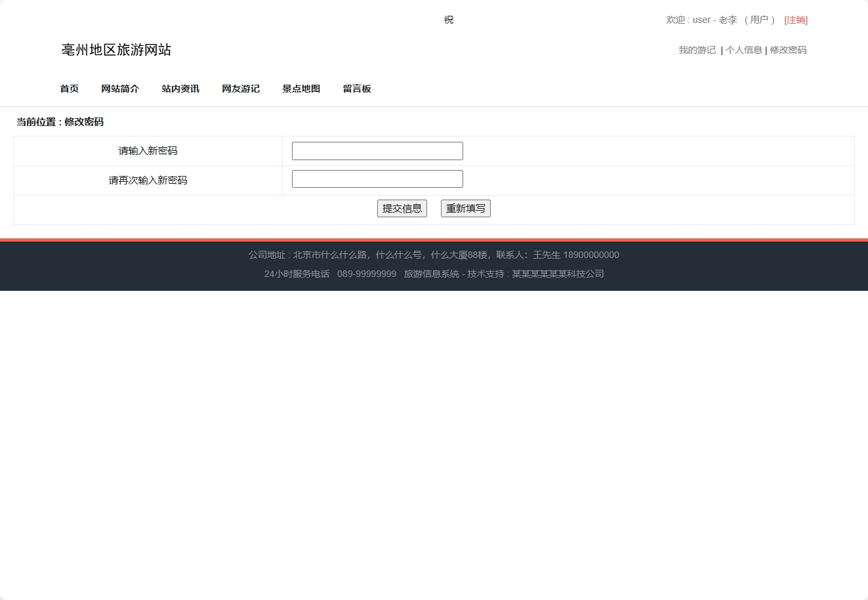The image size is (868, 600).
Task: Open the 景点地图 page
Action: [301, 89]
